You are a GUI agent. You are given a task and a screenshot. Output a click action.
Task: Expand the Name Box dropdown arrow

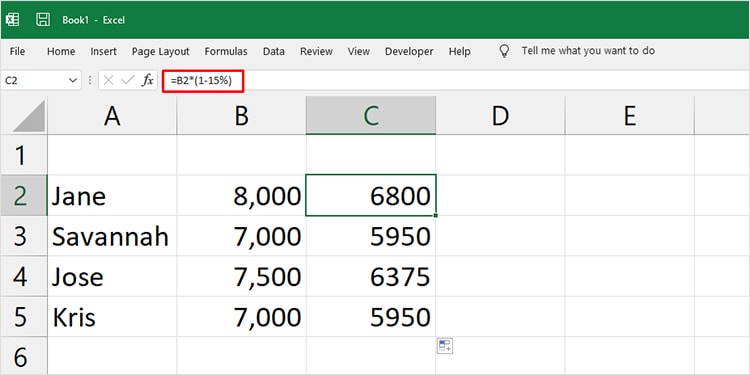(73, 80)
